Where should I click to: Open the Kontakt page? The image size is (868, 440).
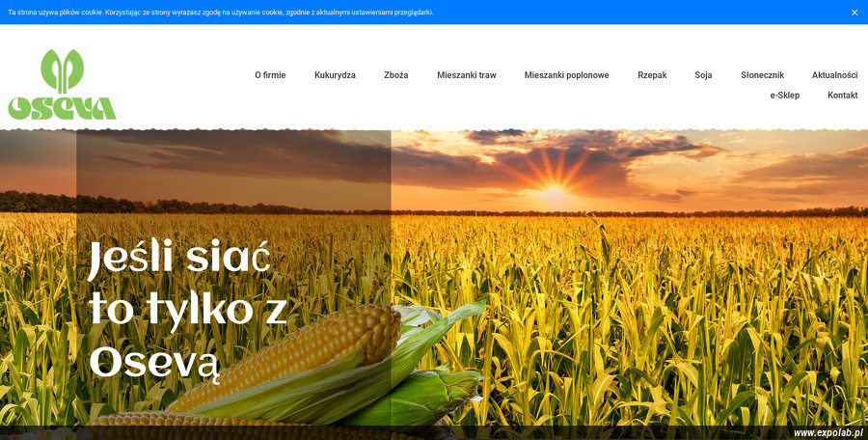842,96
